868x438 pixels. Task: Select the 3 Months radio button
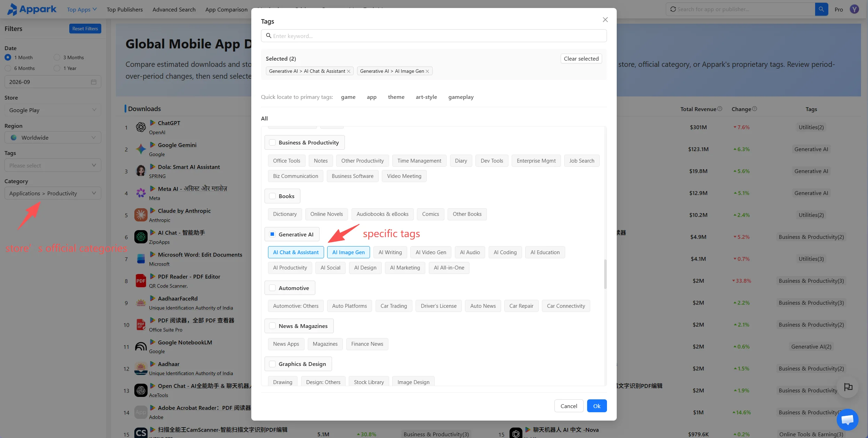(57, 57)
